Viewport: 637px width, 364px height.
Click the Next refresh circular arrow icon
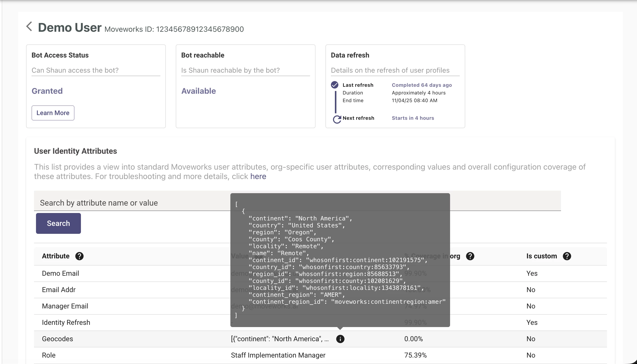pyautogui.click(x=337, y=119)
